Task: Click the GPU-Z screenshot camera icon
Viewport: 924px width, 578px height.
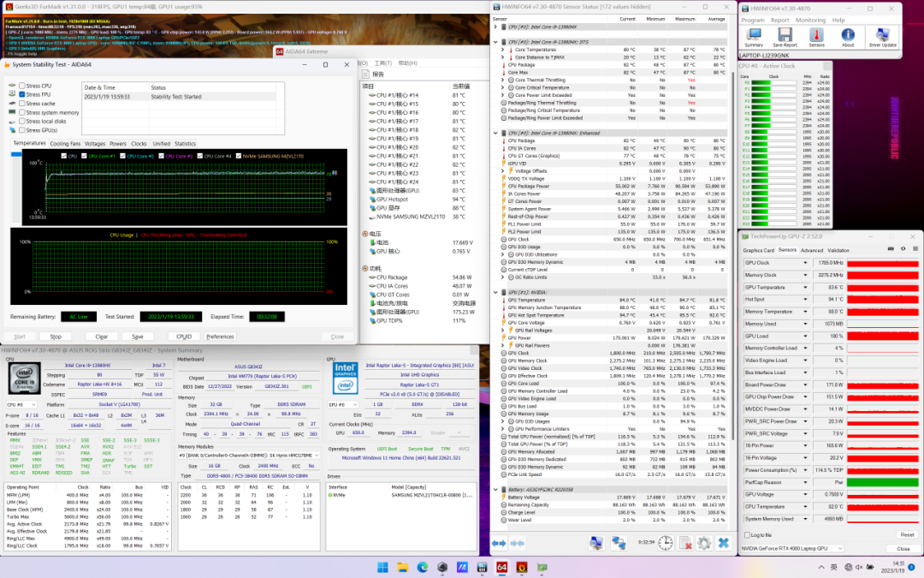Action: (891, 250)
